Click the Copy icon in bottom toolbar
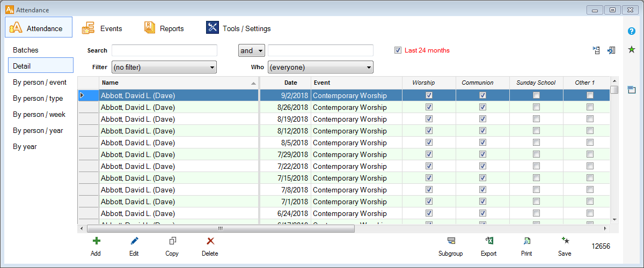The height and width of the screenshot is (268, 644). pos(172,241)
